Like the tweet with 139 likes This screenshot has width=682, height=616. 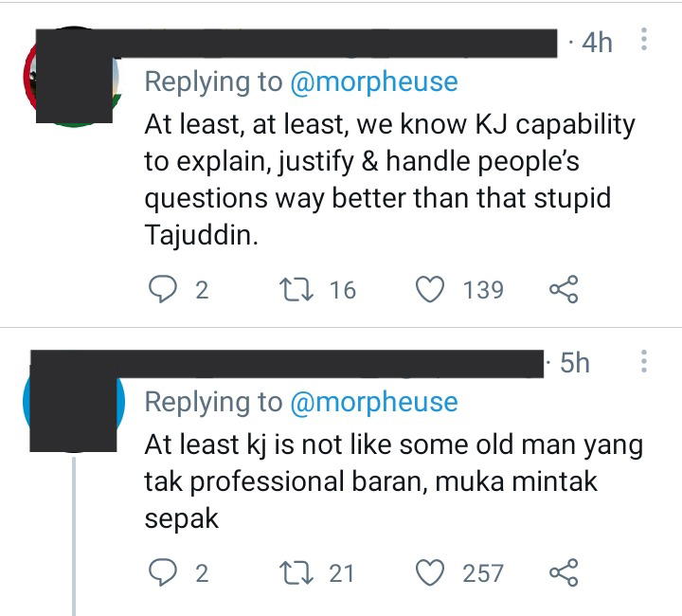coord(430,289)
